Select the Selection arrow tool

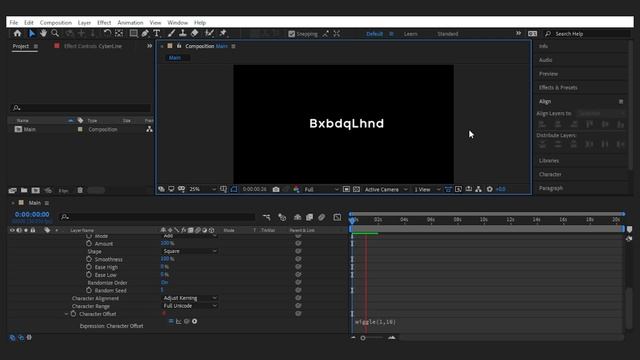coord(32,33)
